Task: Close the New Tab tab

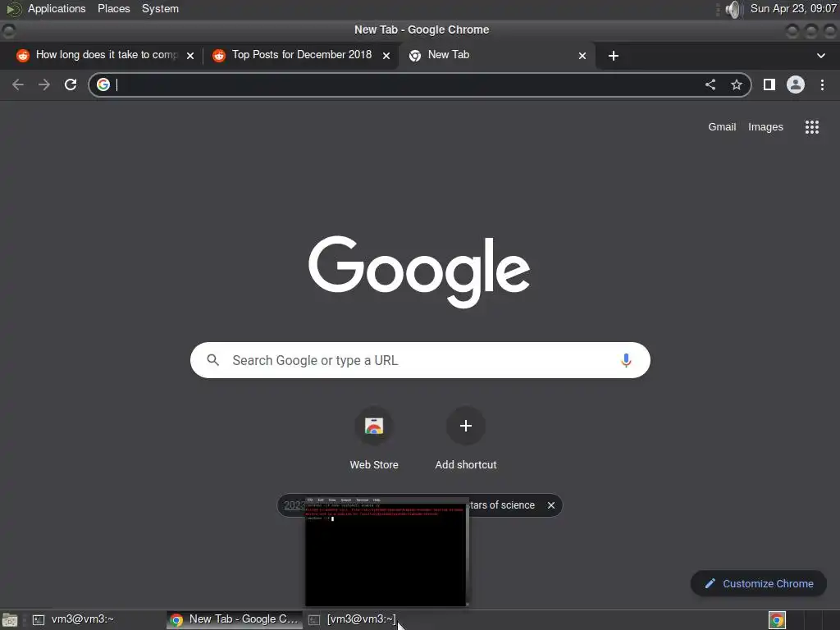Action: [x=582, y=56]
